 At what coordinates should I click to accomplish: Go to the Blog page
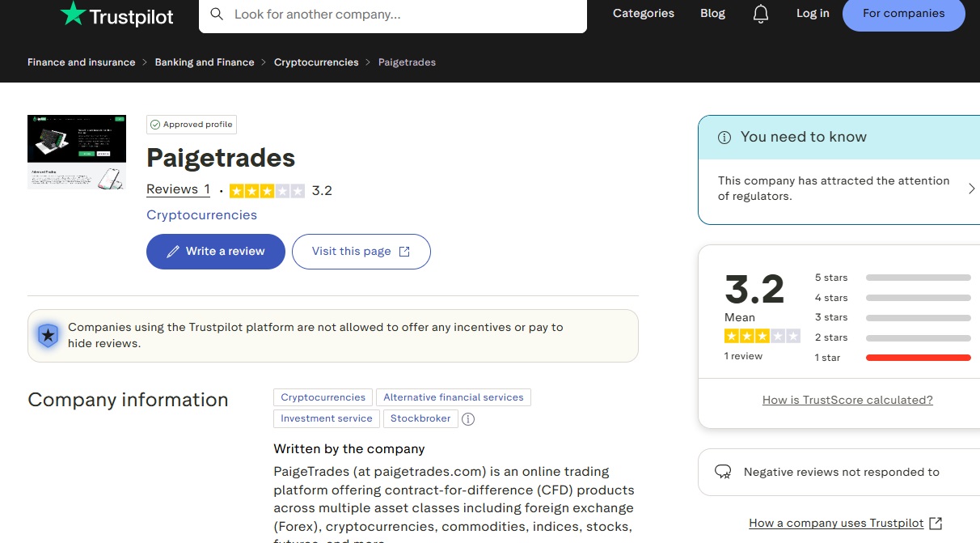tap(712, 14)
